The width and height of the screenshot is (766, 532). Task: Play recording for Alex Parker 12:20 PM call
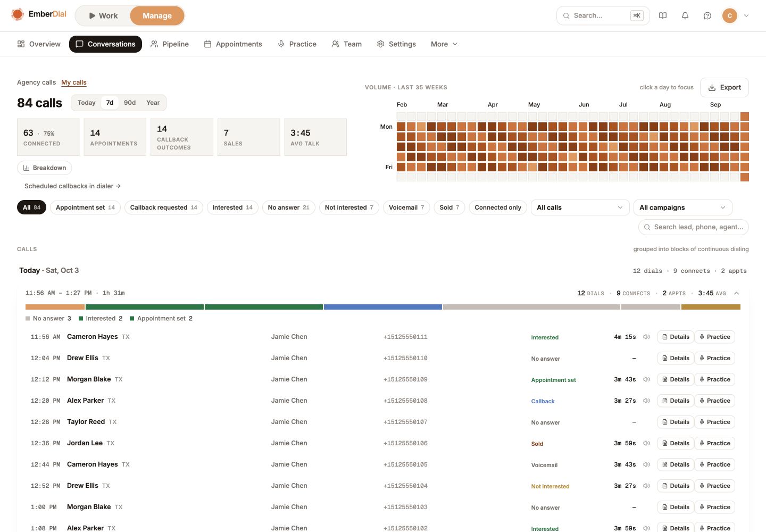pyautogui.click(x=646, y=401)
